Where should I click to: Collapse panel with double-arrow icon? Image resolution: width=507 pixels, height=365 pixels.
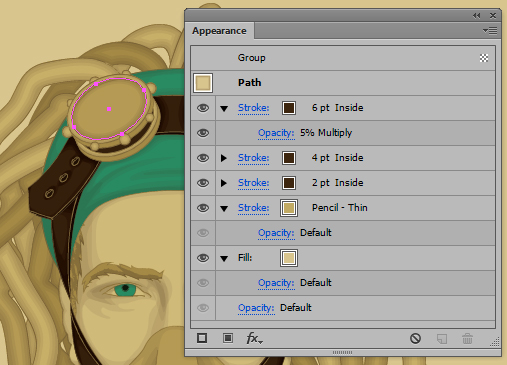[x=477, y=16]
